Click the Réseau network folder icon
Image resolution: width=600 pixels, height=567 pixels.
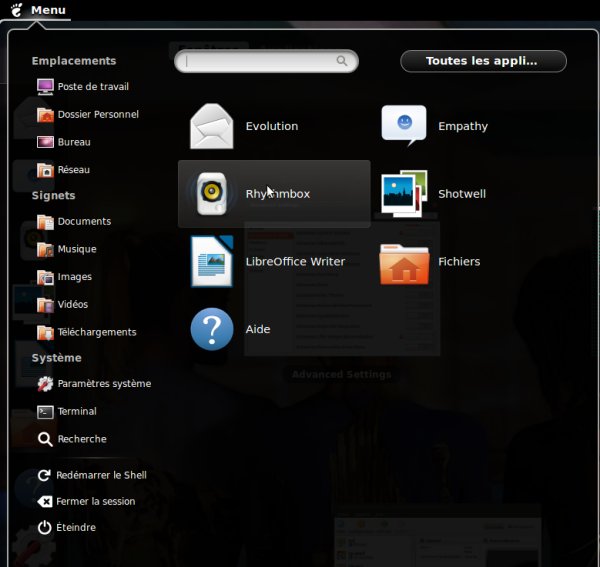pyautogui.click(x=45, y=170)
